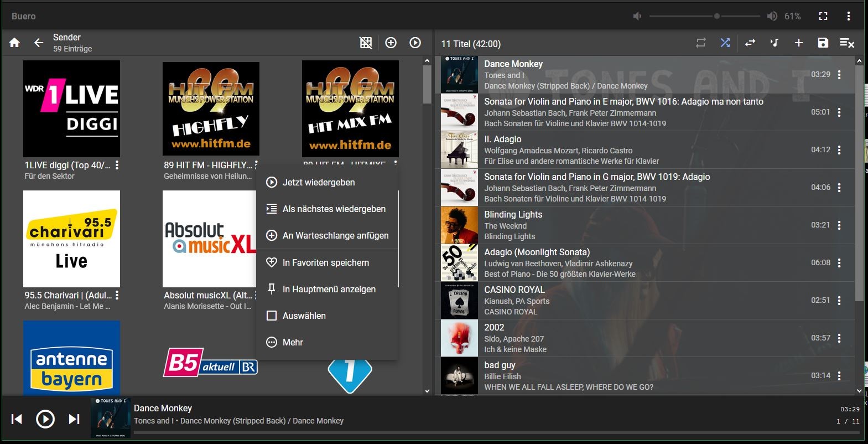
Task: Click the now-playing album cover
Action: pos(111,418)
